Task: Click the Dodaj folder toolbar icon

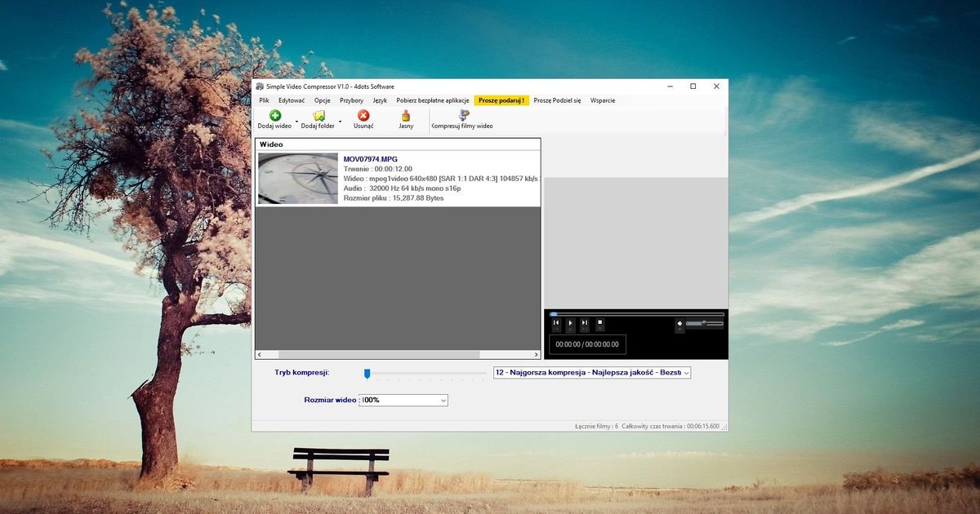Action: click(x=318, y=116)
